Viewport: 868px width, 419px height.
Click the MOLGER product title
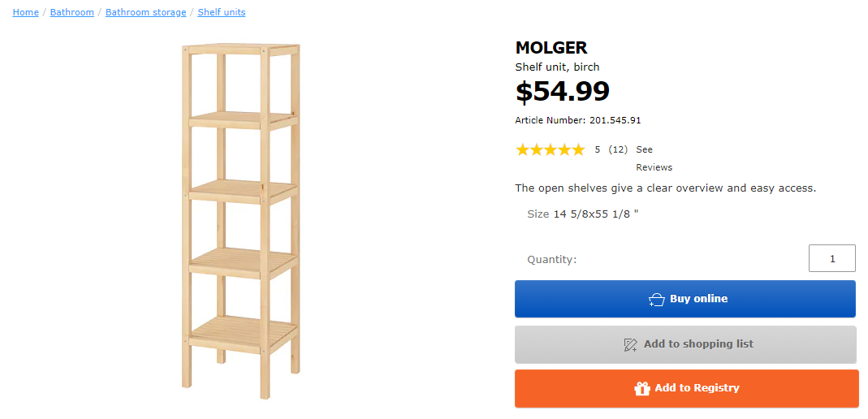point(551,48)
